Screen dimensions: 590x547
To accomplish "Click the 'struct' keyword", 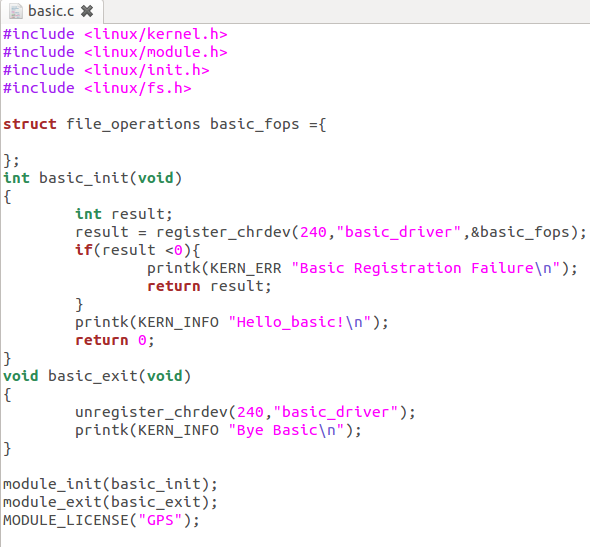I will pos(30,124).
